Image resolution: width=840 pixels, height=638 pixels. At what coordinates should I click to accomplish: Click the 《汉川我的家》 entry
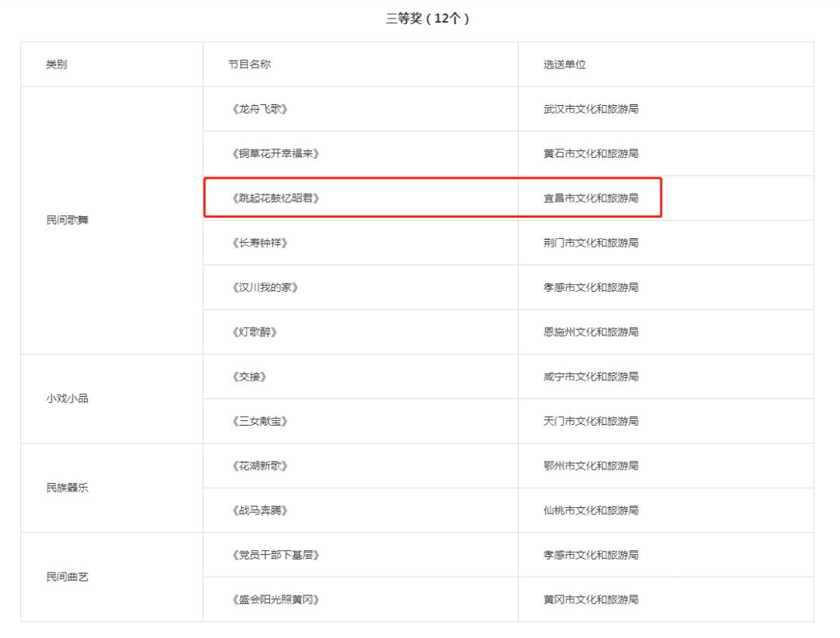point(265,287)
